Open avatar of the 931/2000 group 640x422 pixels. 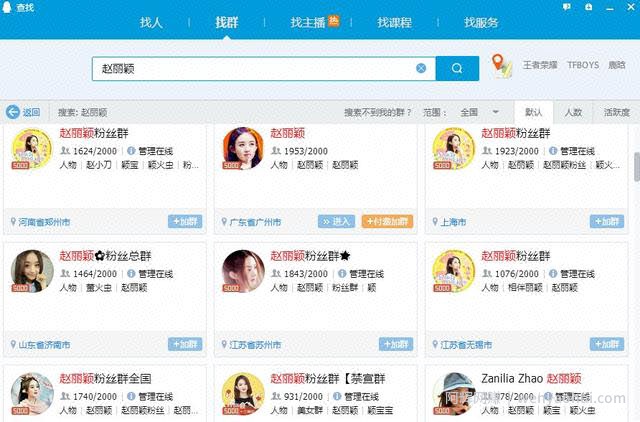[243, 394]
